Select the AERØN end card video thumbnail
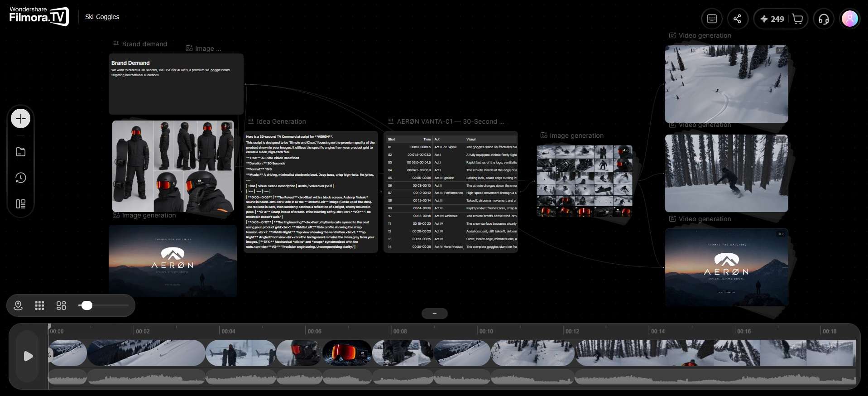Image resolution: width=868 pixels, height=396 pixels. click(726, 267)
